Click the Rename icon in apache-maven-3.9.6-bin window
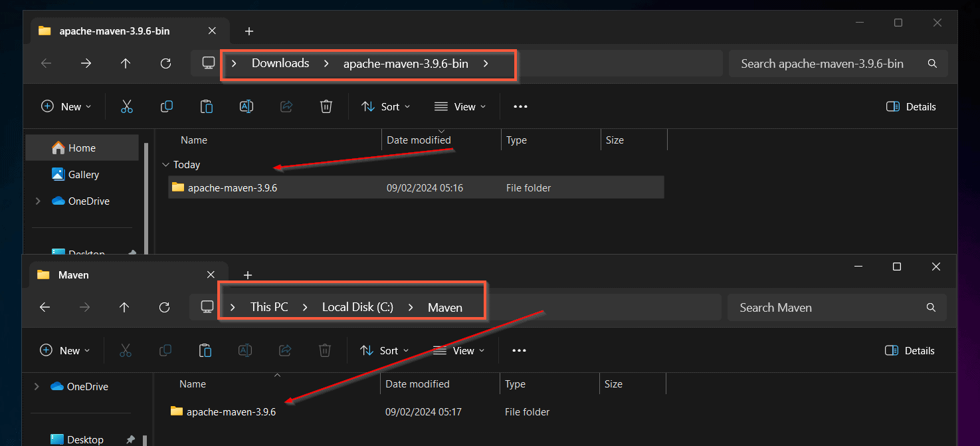This screenshot has height=446, width=980. click(x=246, y=106)
